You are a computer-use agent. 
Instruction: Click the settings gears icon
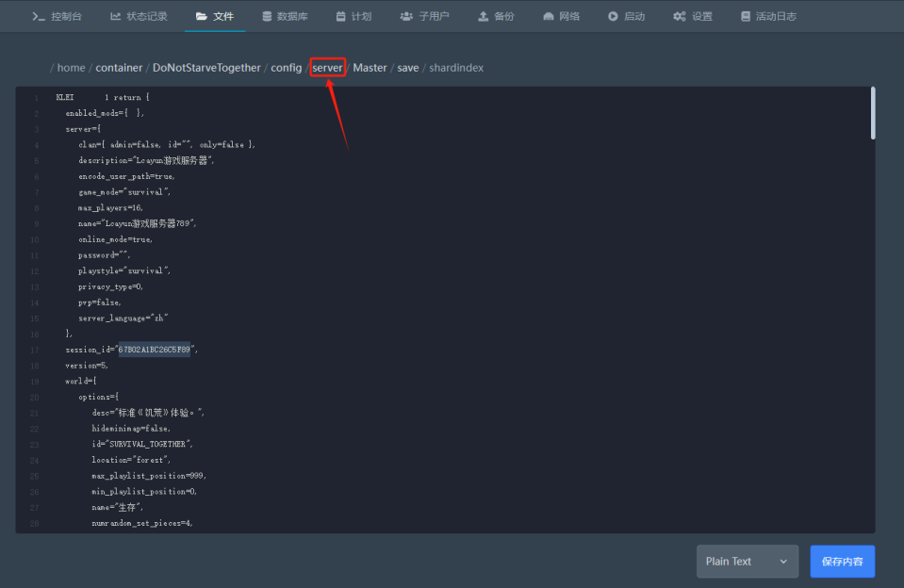[680, 17]
